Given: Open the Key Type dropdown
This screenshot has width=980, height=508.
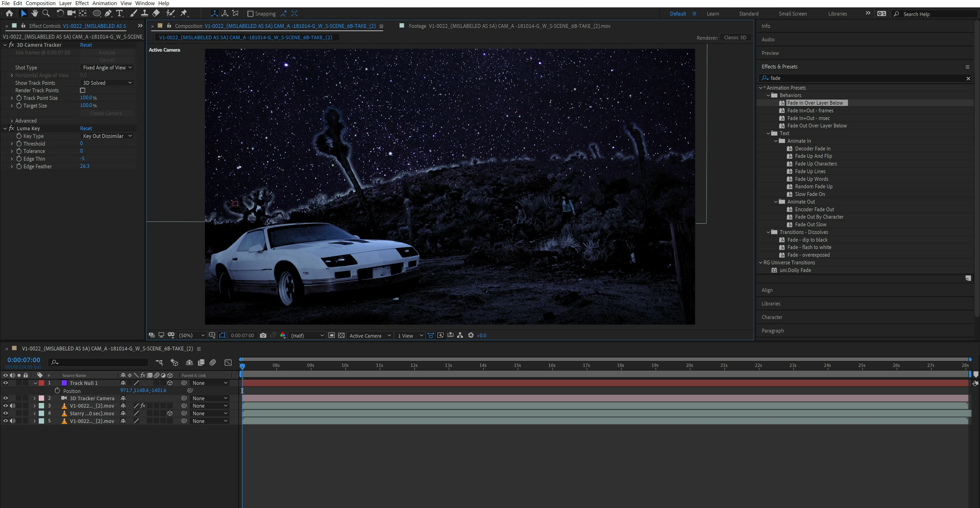Looking at the screenshot, I should click(x=107, y=136).
